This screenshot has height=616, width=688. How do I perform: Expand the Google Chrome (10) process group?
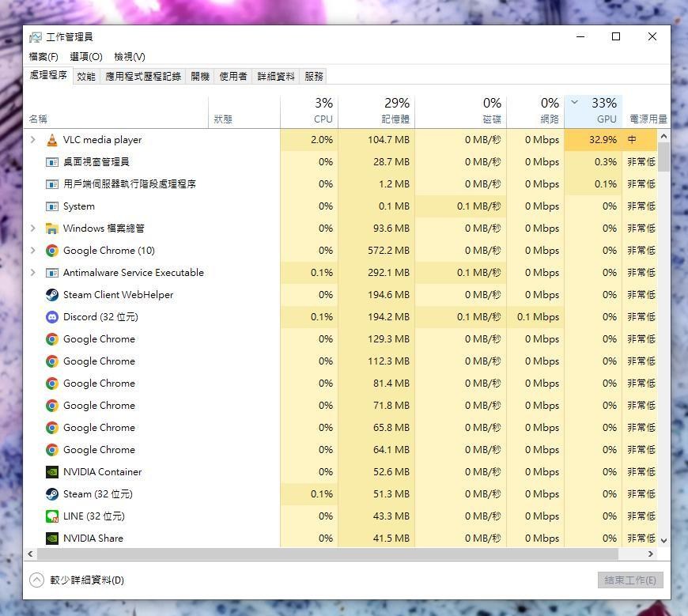pyautogui.click(x=32, y=250)
